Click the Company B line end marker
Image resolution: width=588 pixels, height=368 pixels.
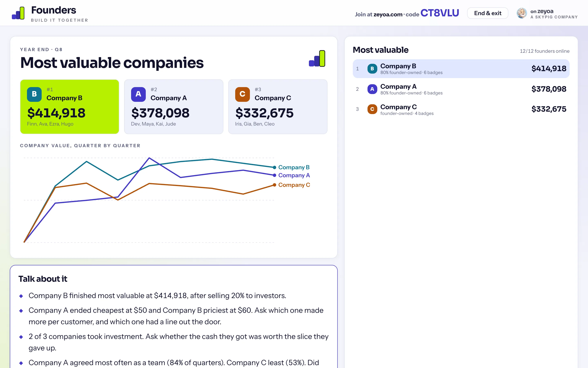(x=274, y=167)
